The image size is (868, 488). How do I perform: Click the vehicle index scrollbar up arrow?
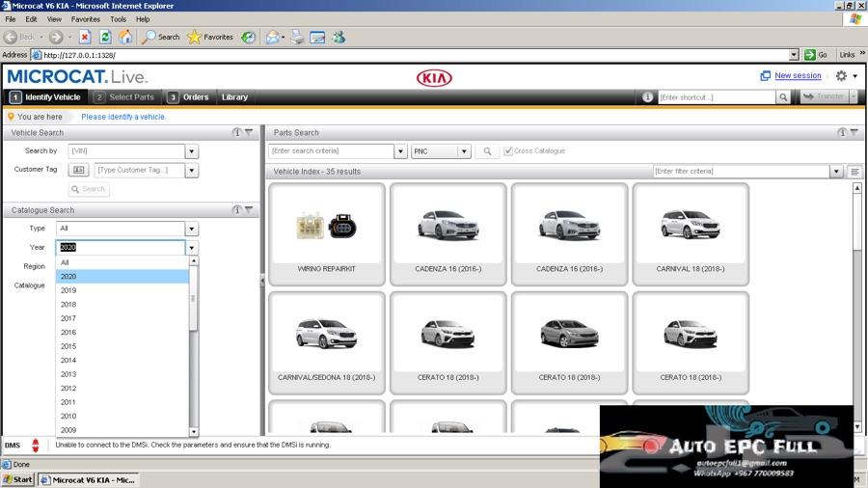(857, 188)
